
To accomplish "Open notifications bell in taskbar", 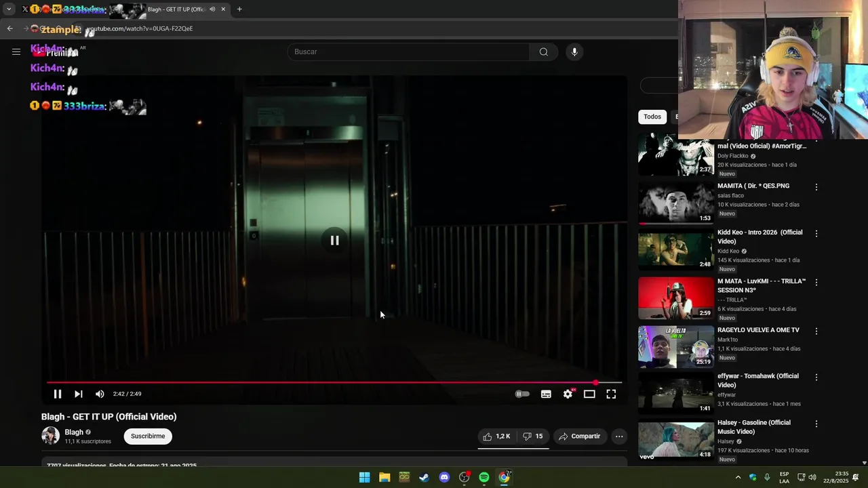I will pos(856,477).
